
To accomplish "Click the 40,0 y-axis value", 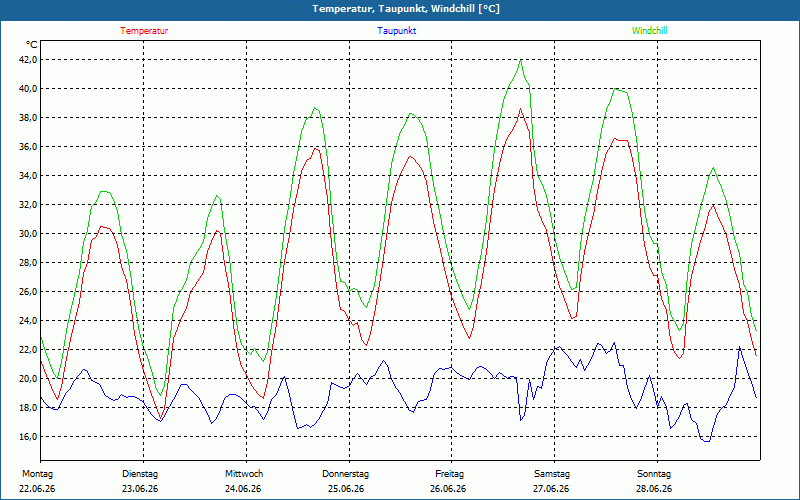I will coord(29,89).
